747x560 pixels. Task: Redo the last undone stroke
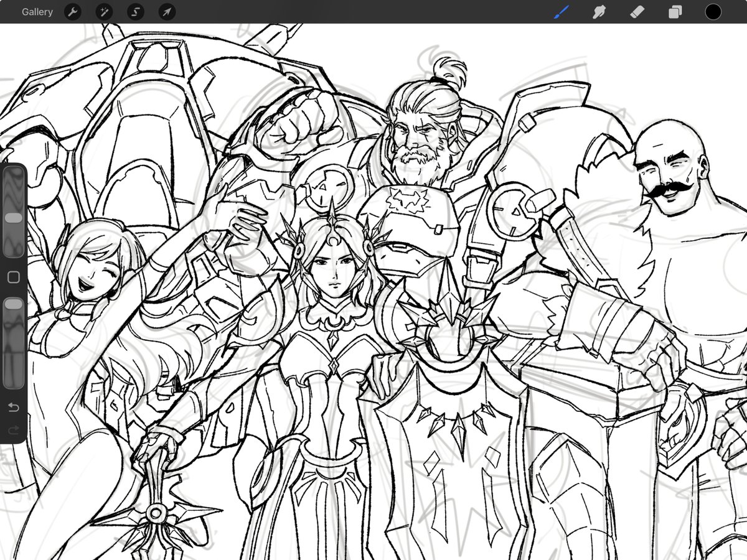click(x=13, y=430)
